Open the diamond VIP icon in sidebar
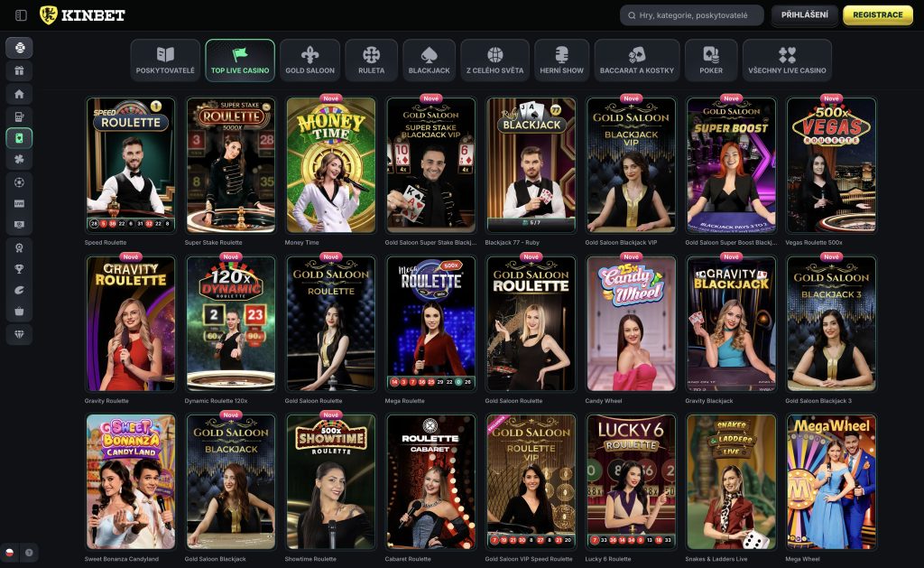 pos(19,333)
